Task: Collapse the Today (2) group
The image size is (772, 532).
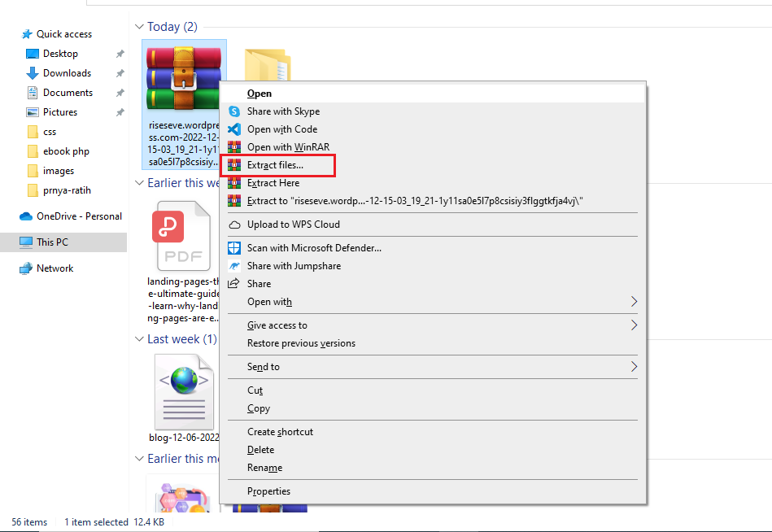Action: [139, 26]
